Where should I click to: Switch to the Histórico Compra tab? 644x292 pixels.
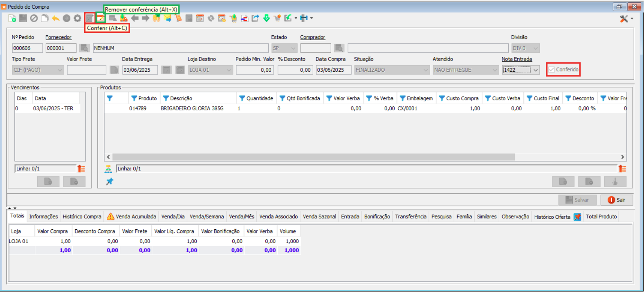pyautogui.click(x=82, y=217)
